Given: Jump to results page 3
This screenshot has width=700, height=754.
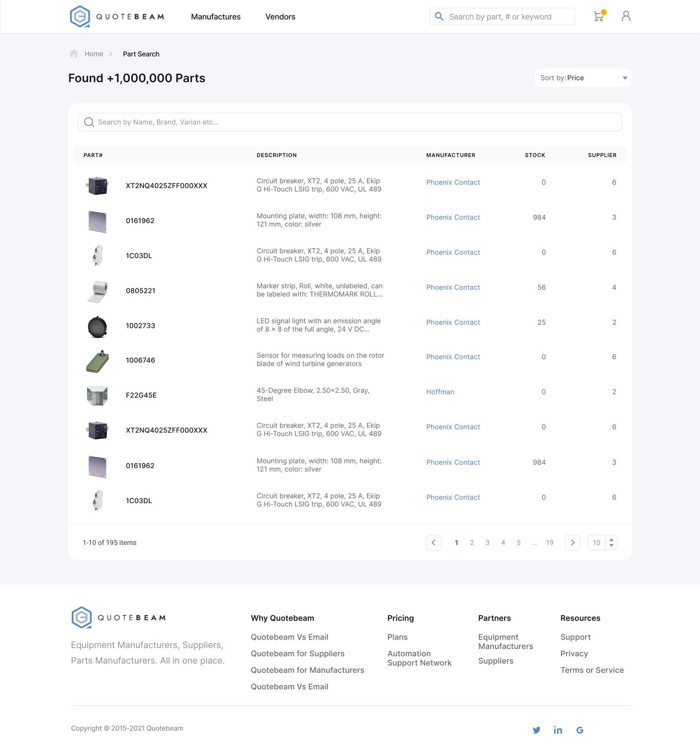Looking at the screenshot, I should [x=487, y=542].
